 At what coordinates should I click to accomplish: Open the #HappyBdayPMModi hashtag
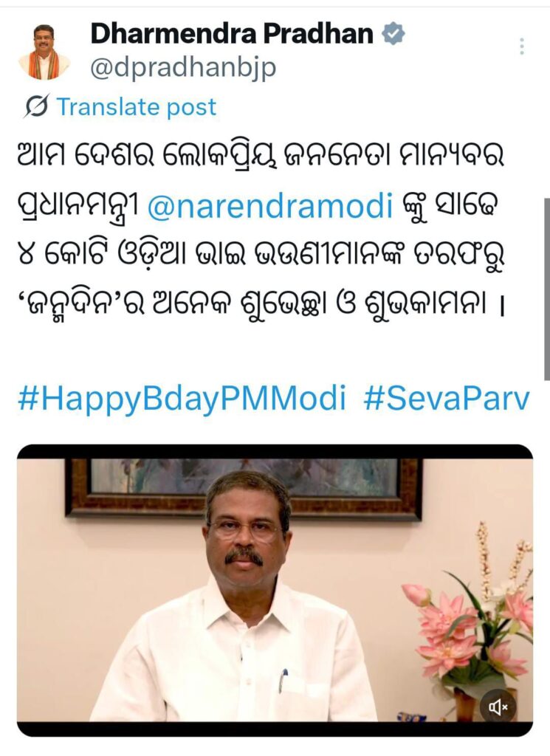pos(182,399)
